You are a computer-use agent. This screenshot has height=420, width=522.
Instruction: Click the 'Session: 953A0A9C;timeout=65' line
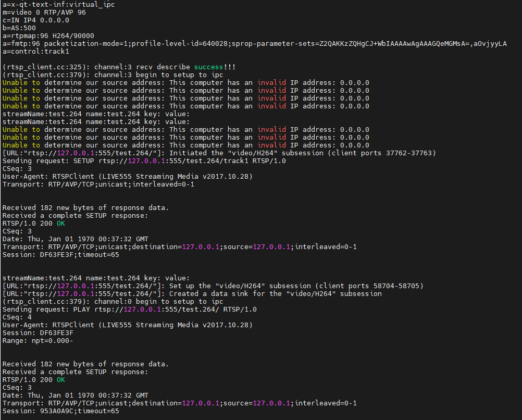pyautogui.click(x=60, y=411)
